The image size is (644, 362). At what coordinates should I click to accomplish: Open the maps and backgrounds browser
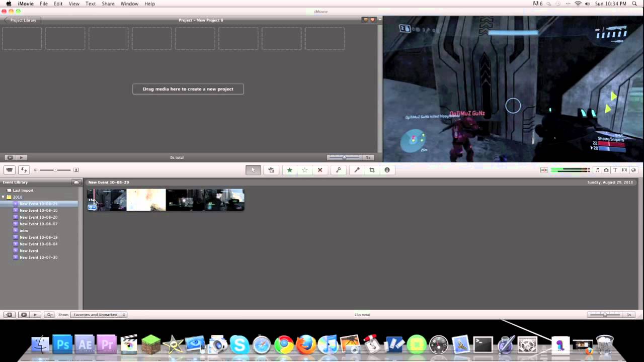(x=633, y=170)
